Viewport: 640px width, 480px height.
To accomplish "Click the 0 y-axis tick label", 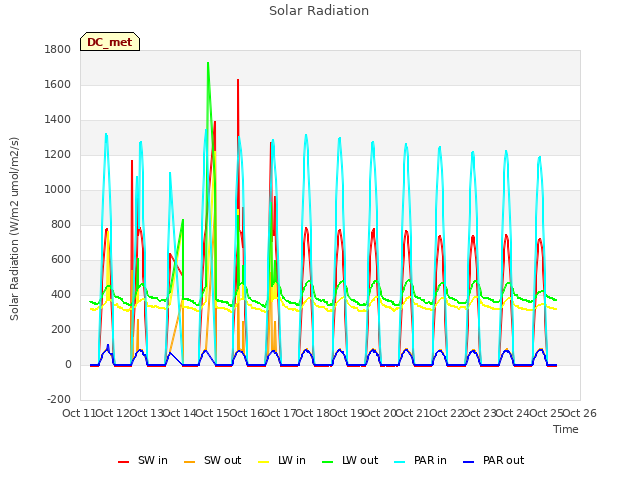I will (68, 365).
